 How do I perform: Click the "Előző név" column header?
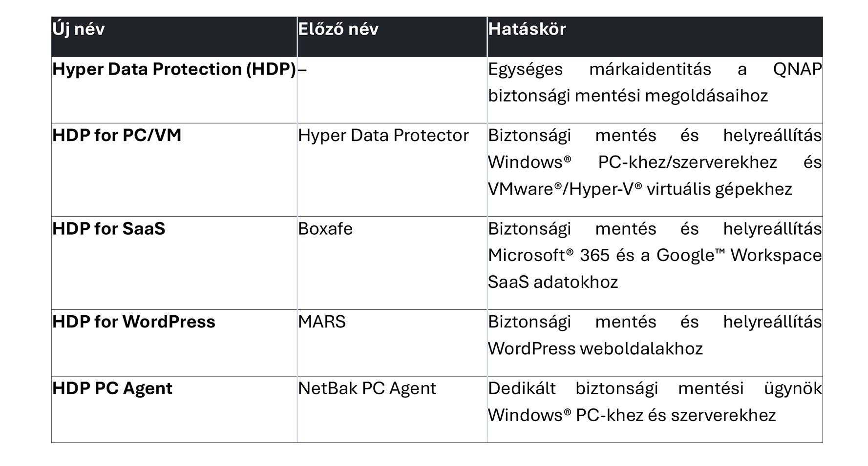(338, 29)
